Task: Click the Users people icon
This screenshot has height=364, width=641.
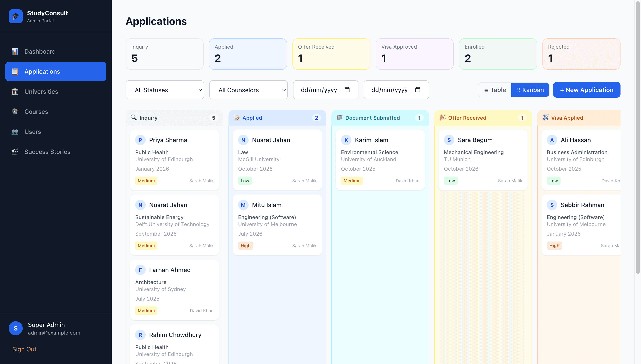Action: (x=15, y=132)
